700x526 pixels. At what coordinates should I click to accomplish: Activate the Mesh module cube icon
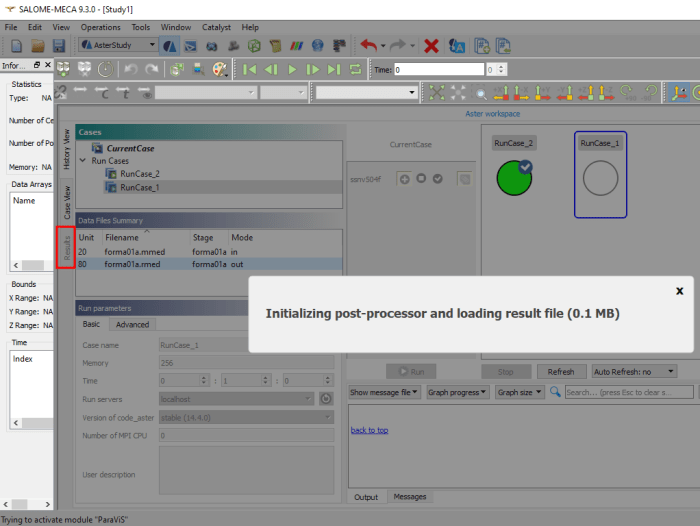click(x=254, y=46)
